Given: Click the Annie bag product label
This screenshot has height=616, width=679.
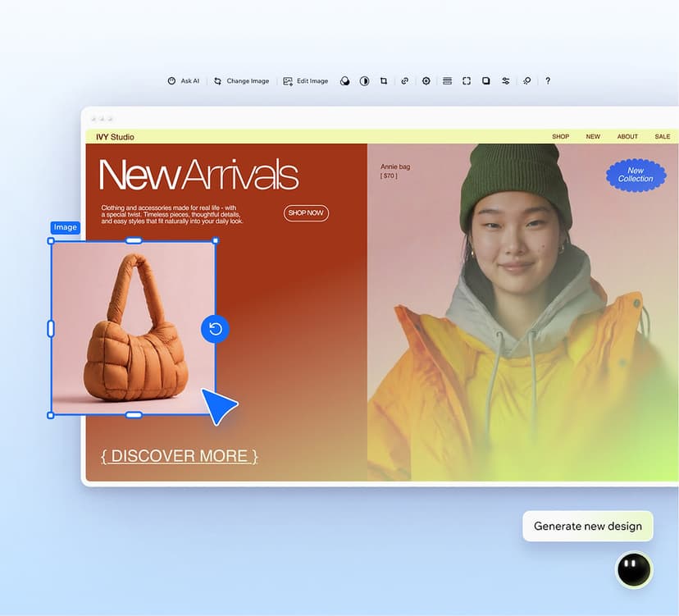Looking at the screenshot, I should (x=395, y=167).
